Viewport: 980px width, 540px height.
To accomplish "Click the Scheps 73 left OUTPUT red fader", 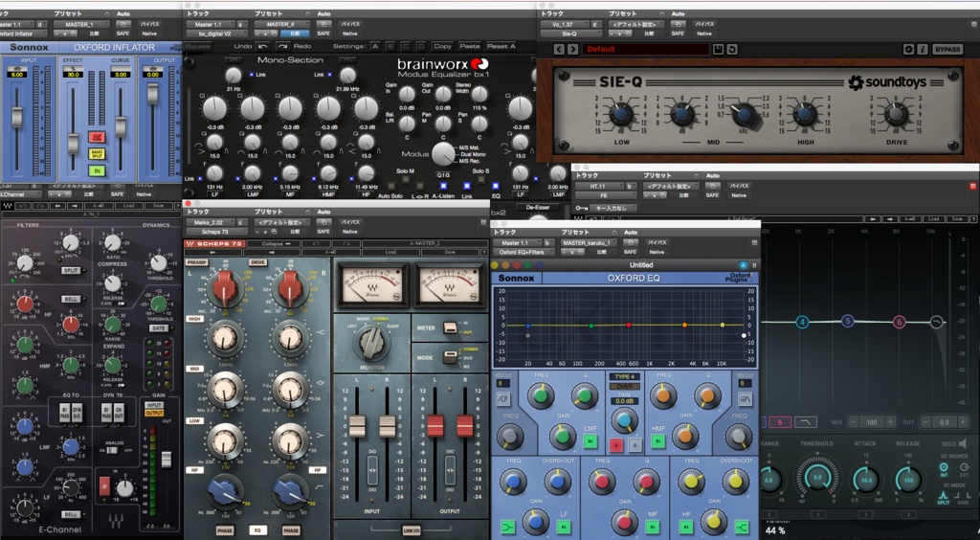I will 435,426.
